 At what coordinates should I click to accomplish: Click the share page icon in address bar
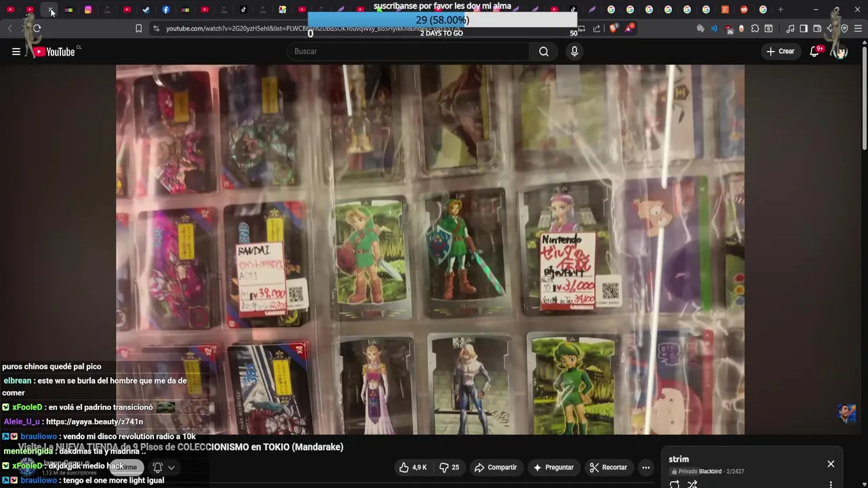(597, 28)
